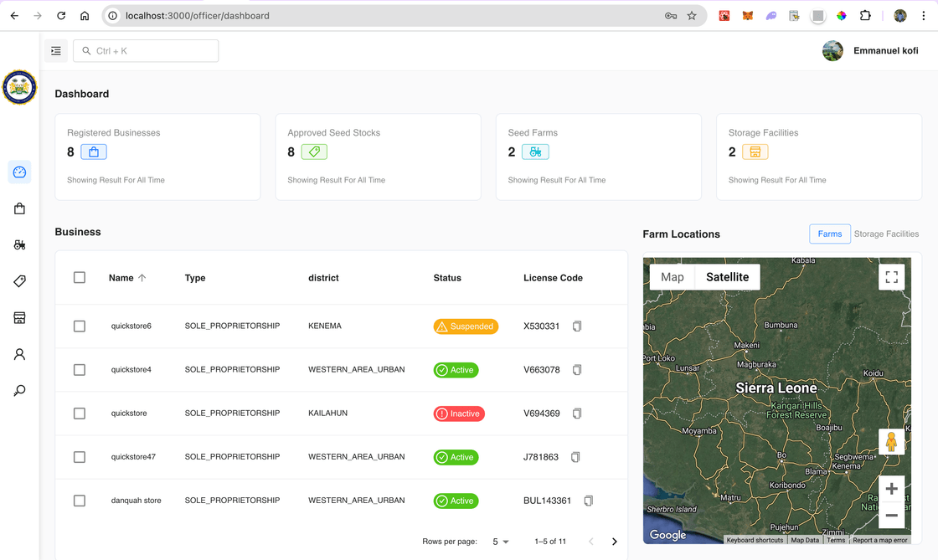Open the Chrome three-dot menu
This screenshot has height=560, width=938.
tap(923, 16)
